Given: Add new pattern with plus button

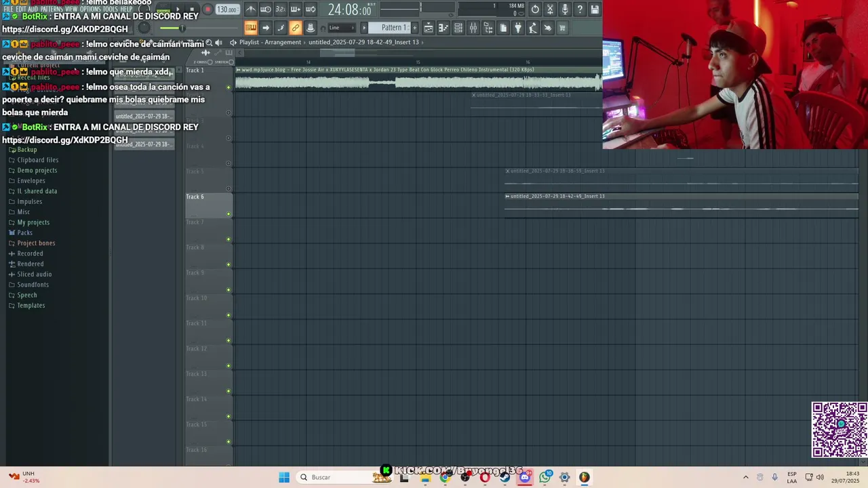Looking at the screenshot, I should pyautogui.click(x=414, y=28).
